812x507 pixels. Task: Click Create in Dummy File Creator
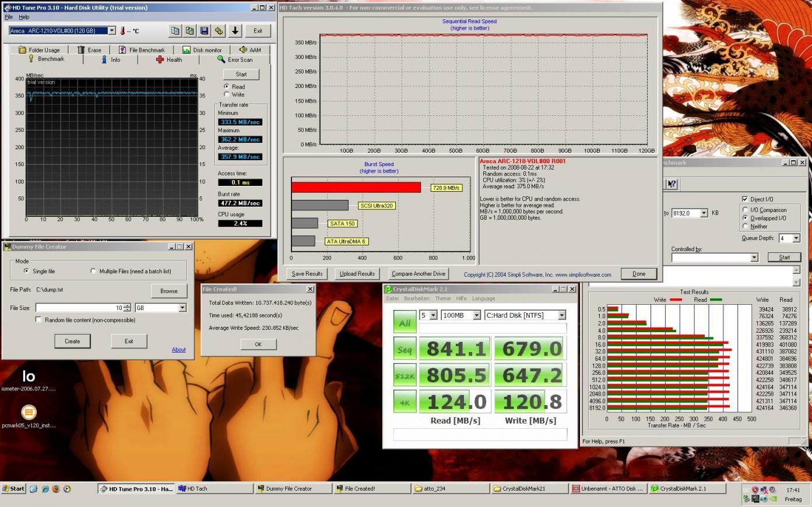tap(72, 341)
